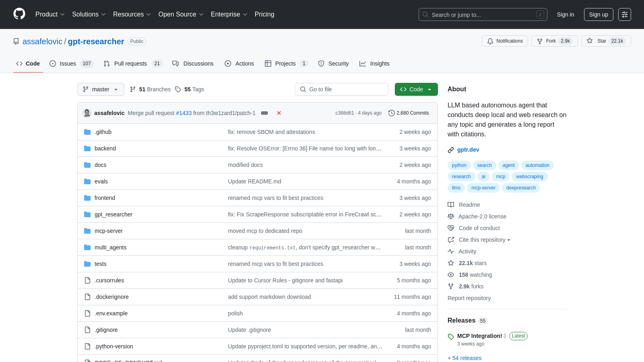View the failed check red X icon
Screen dimensions: 644x362
[279, 113]
